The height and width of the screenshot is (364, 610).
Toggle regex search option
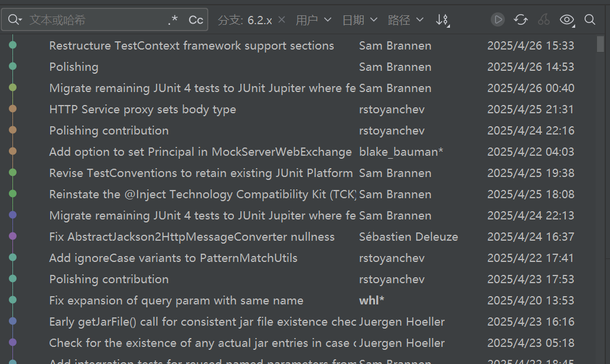click(173, 20)
